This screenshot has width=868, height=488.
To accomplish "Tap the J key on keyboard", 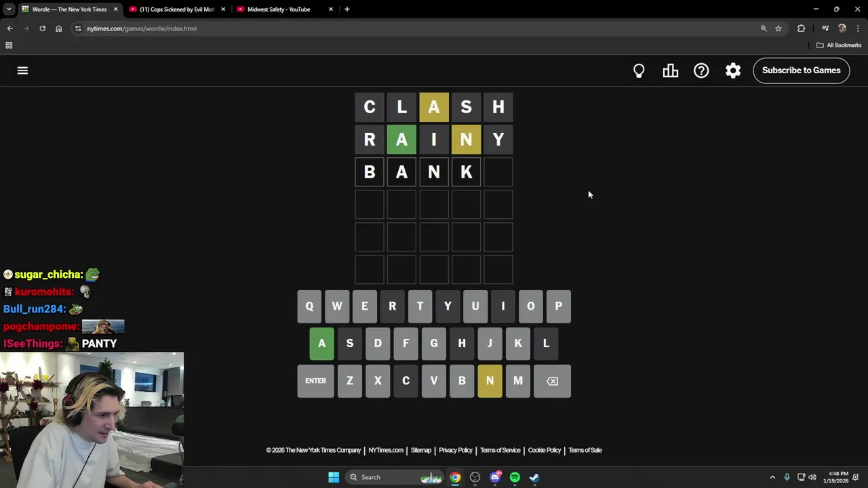I will (x=490, y=344).
